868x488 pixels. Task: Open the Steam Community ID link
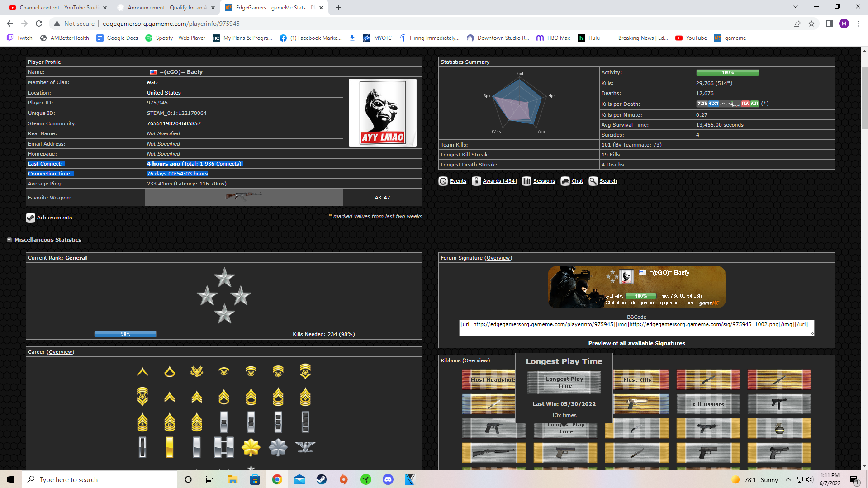coord(174,123)
